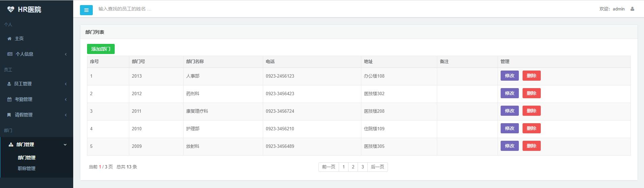Click the 部门管理 sitemap icon

pos(11,145)
